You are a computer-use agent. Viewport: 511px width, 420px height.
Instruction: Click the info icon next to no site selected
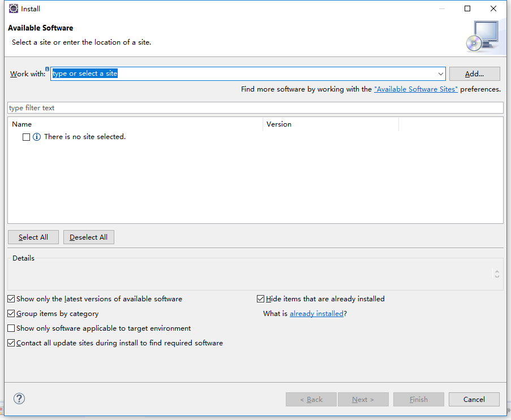tap(37, 136)
